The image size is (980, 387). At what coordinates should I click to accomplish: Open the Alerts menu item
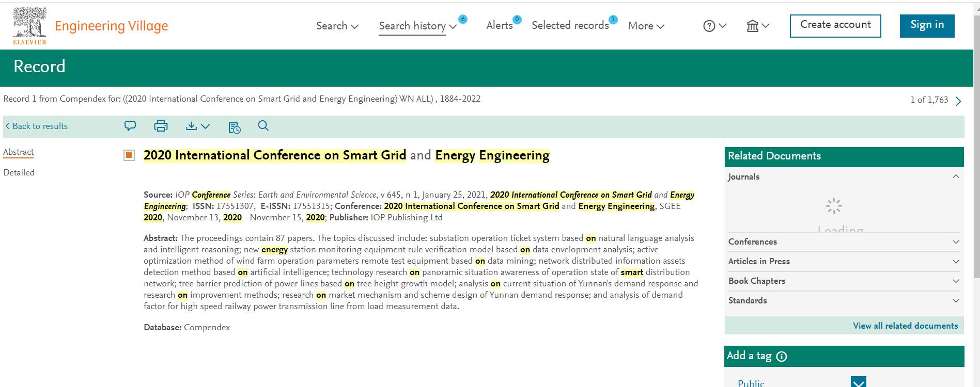[499, 25]
